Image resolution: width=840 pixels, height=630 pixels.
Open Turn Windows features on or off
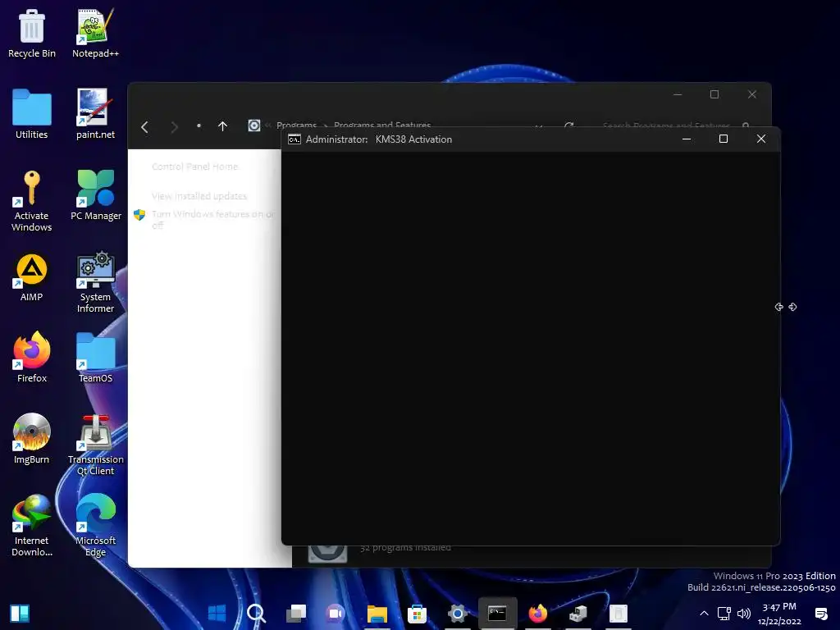click(x=213, y=219)
